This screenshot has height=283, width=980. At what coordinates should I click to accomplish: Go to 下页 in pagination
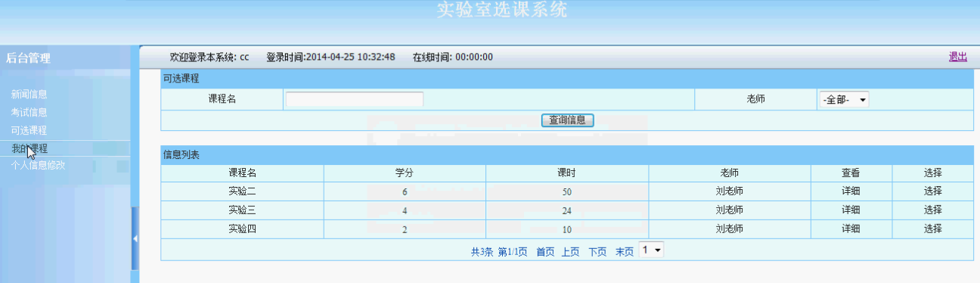click(597, 252)
